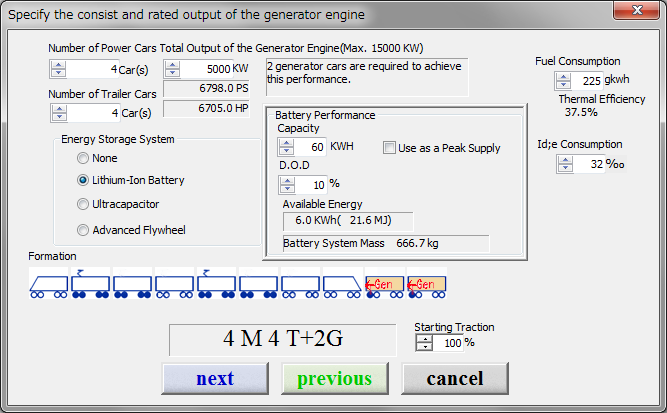
Task: Increase Idle Consumption up arrow
Action: click(565, 160)
